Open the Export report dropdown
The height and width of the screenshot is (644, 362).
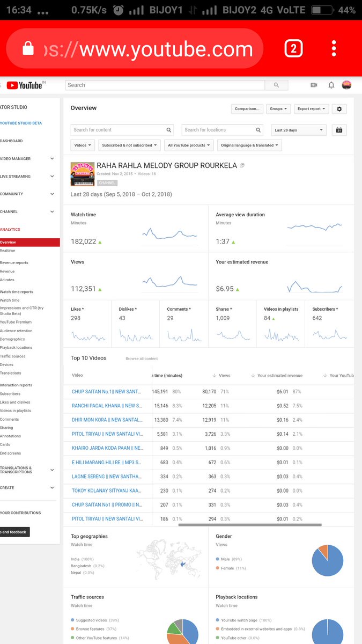[x=311, y=108]
